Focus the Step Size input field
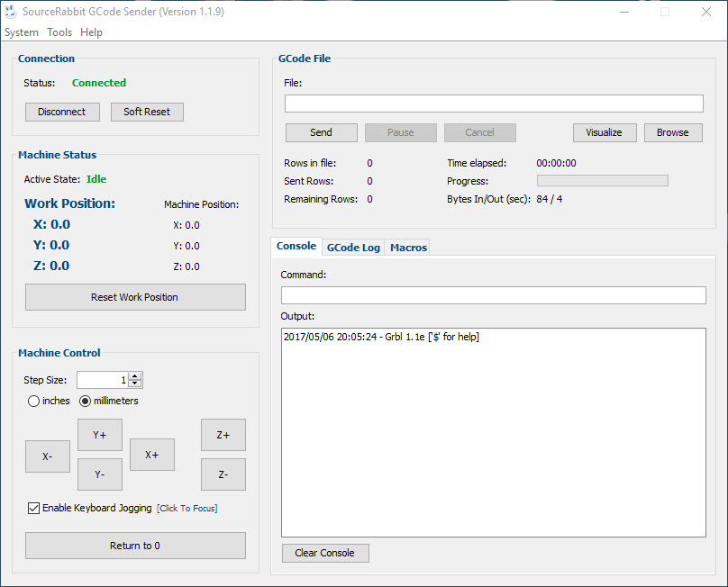The width and height of the screenshot is (728, 587). [x=102, y=380]
